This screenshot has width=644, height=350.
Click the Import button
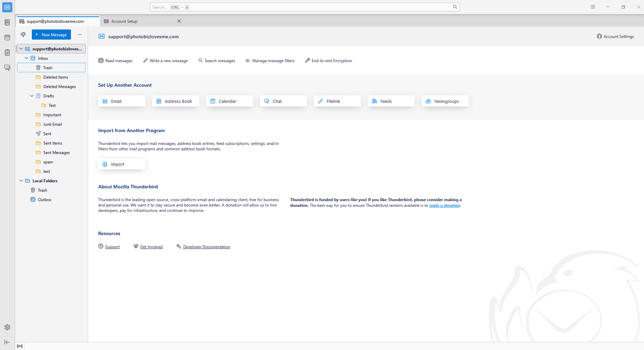pos(122,164)
